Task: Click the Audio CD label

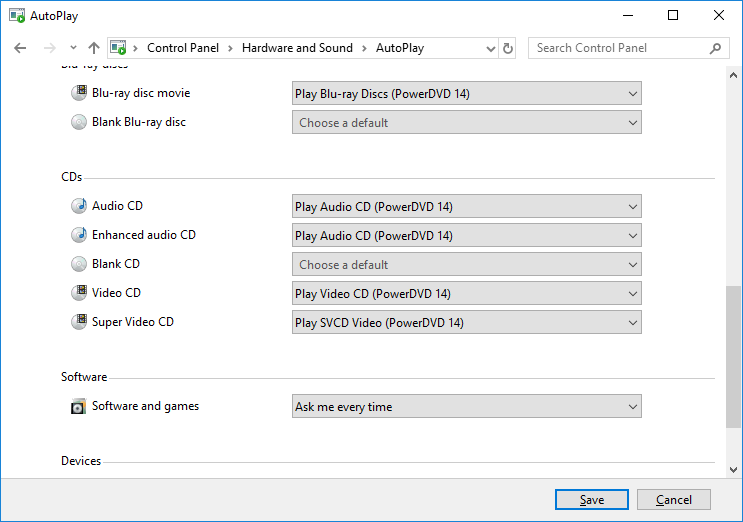Action: click(117, 206)
